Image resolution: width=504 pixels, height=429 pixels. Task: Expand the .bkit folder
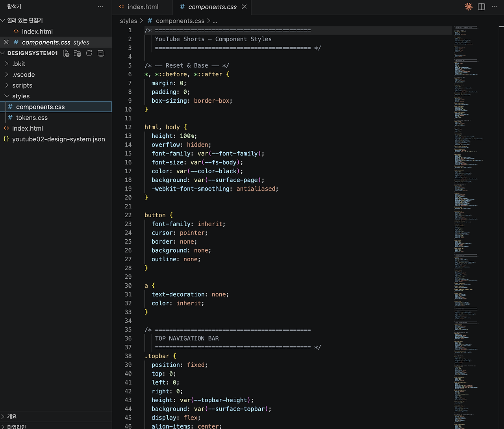coord(19,64)
